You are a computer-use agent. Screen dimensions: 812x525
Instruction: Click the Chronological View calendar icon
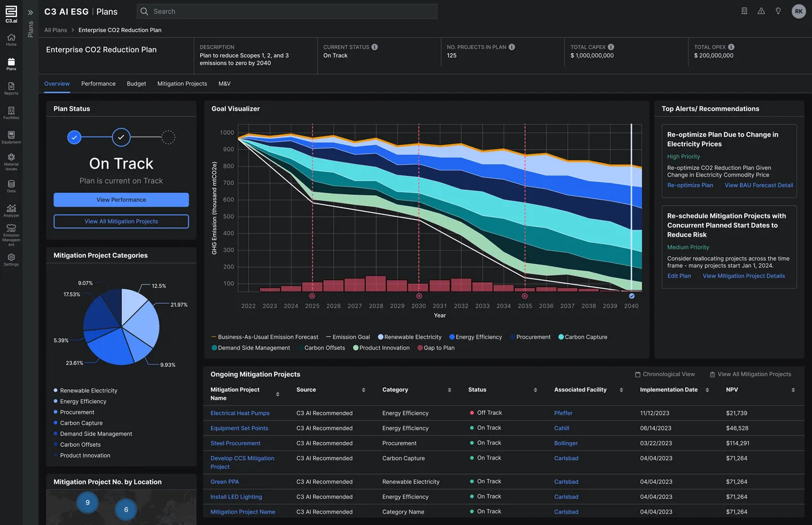pyautogui.click(x=638, y=374)
